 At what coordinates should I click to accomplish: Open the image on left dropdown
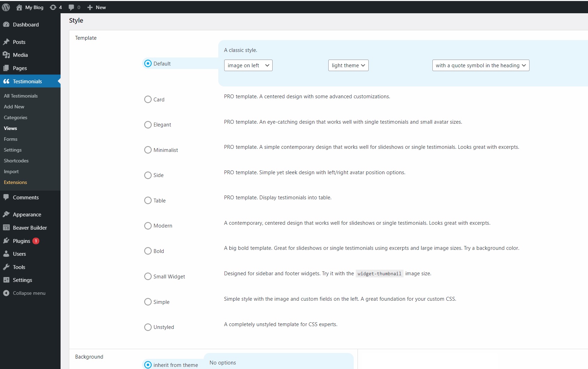248,66
